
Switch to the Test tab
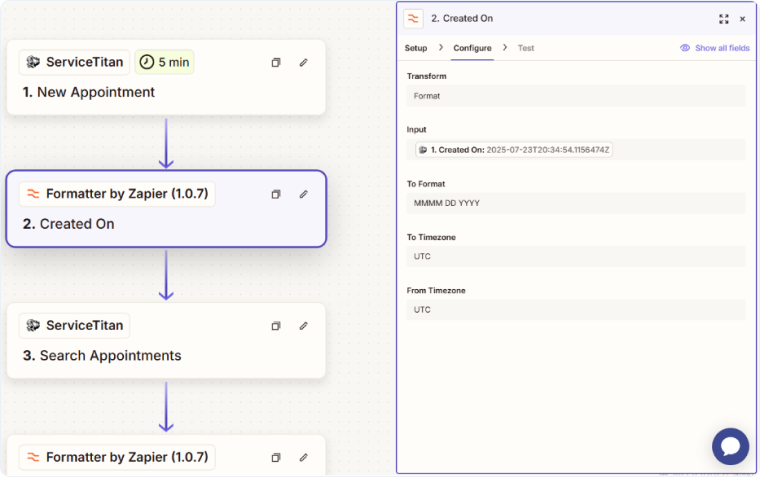coord(525,48)
